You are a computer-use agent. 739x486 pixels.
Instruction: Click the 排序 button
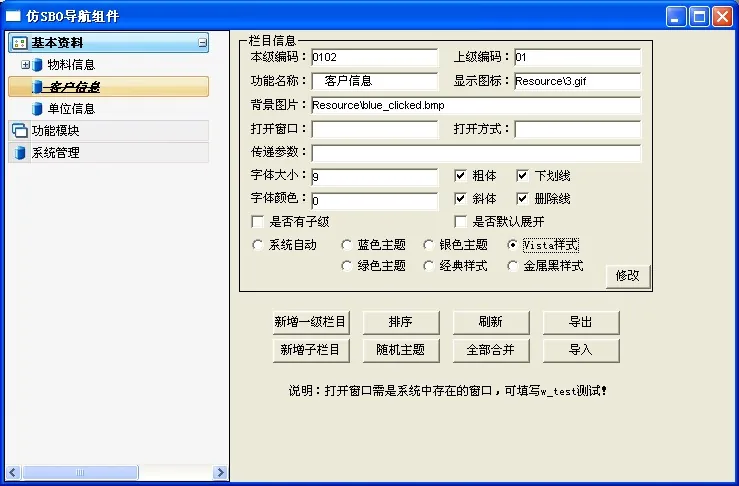(401, 322)
